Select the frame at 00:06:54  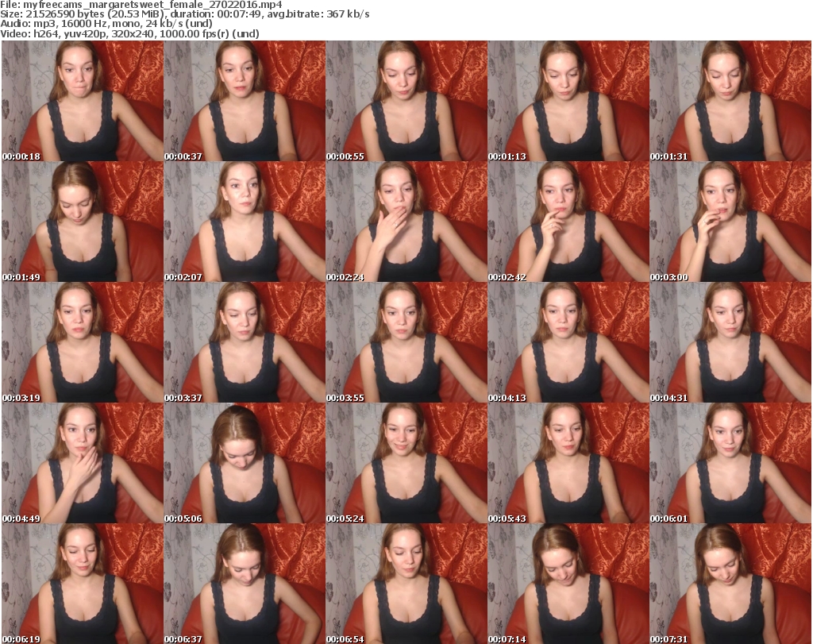(x=406, y=584)
